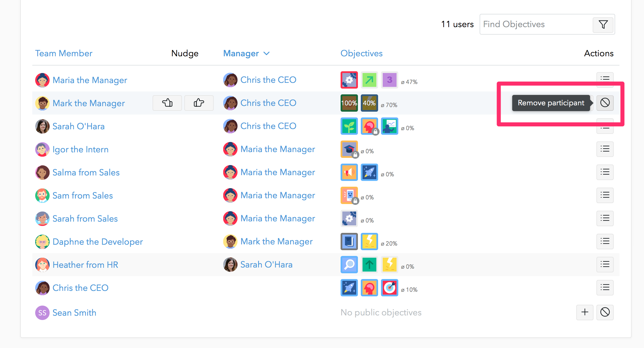Add objective with plus for Sean Smith
The width and height of the screenshot is (644, 348).
point(585,312)
